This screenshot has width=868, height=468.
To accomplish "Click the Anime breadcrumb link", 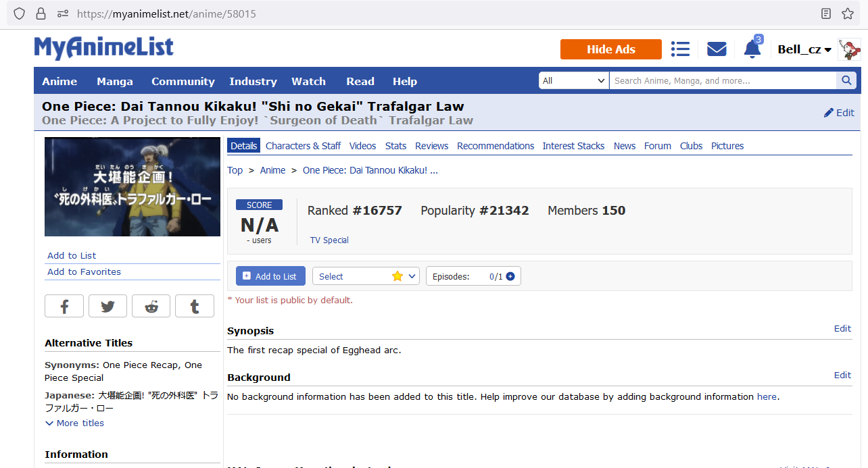I will [272, 170].
